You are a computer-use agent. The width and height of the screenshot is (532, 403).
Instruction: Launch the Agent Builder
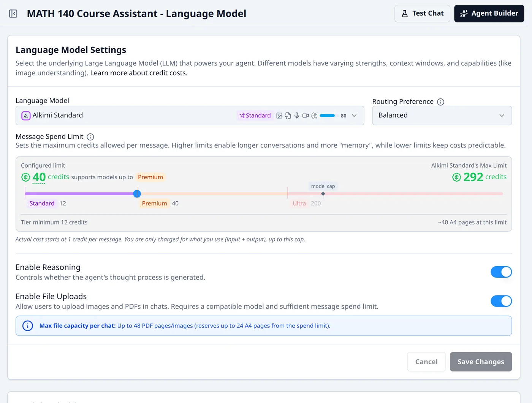[x=489, y=14]
